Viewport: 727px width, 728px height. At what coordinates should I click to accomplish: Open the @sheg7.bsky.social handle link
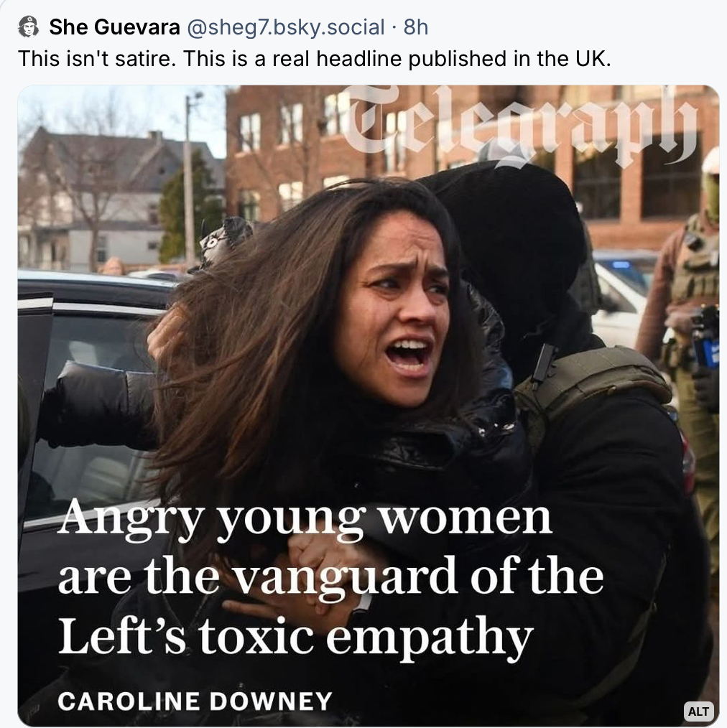(286, 27)
